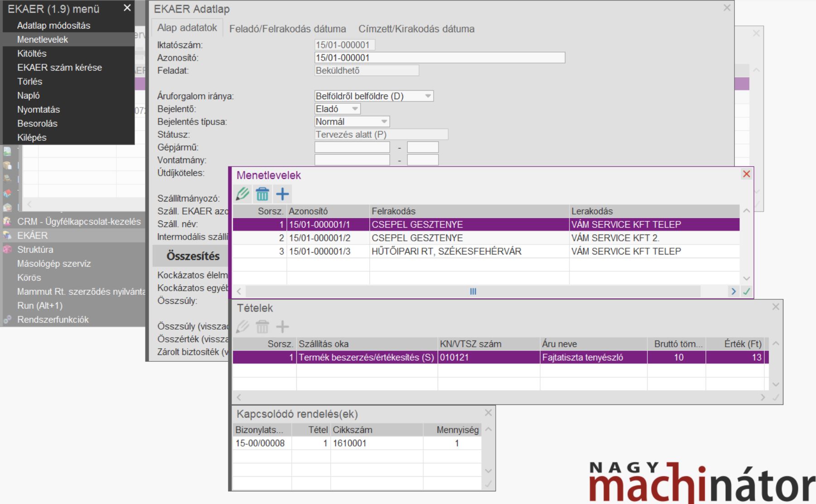Click the Cikkszám column header

click(x=377, y=430)
